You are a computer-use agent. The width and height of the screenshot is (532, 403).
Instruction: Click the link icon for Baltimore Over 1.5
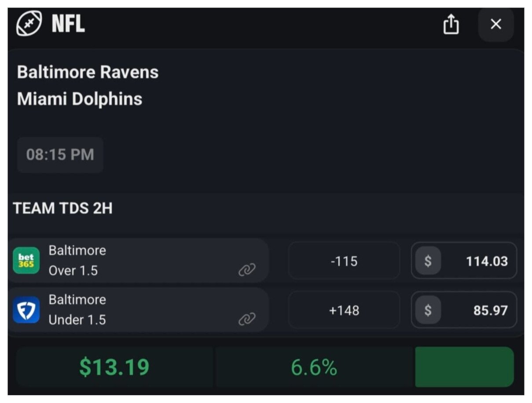click(x=247, y=270)
